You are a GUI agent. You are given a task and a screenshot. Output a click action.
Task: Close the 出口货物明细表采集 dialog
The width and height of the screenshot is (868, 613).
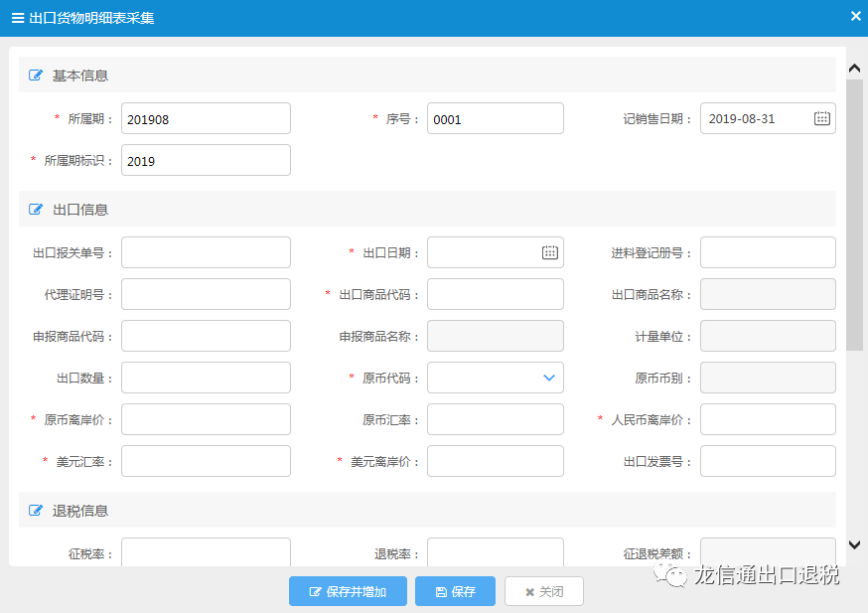coord(855,16)
